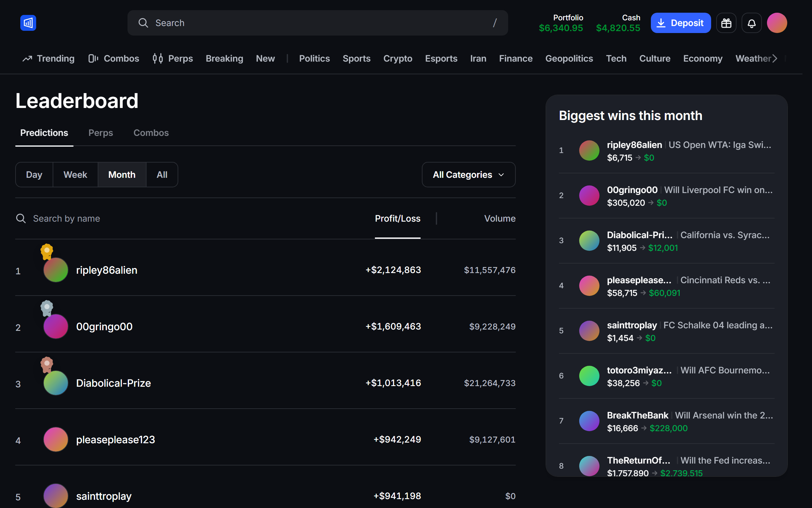Click the top Search markets field

tap(318, 23)
